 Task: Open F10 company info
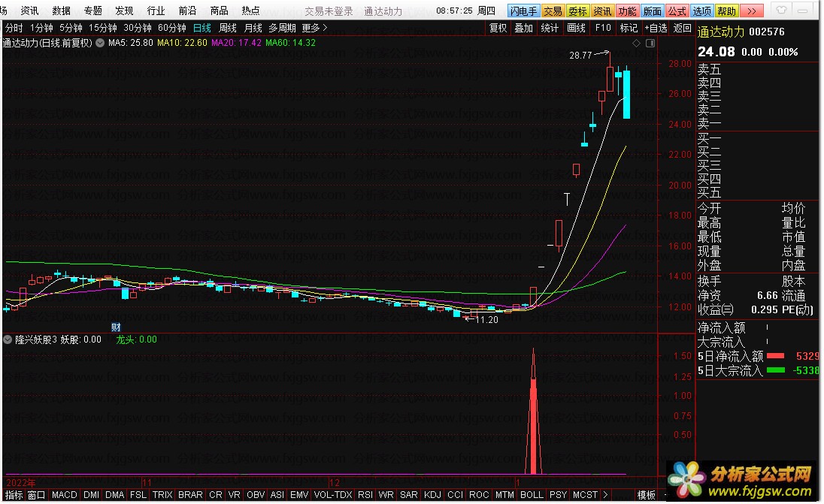603,28
